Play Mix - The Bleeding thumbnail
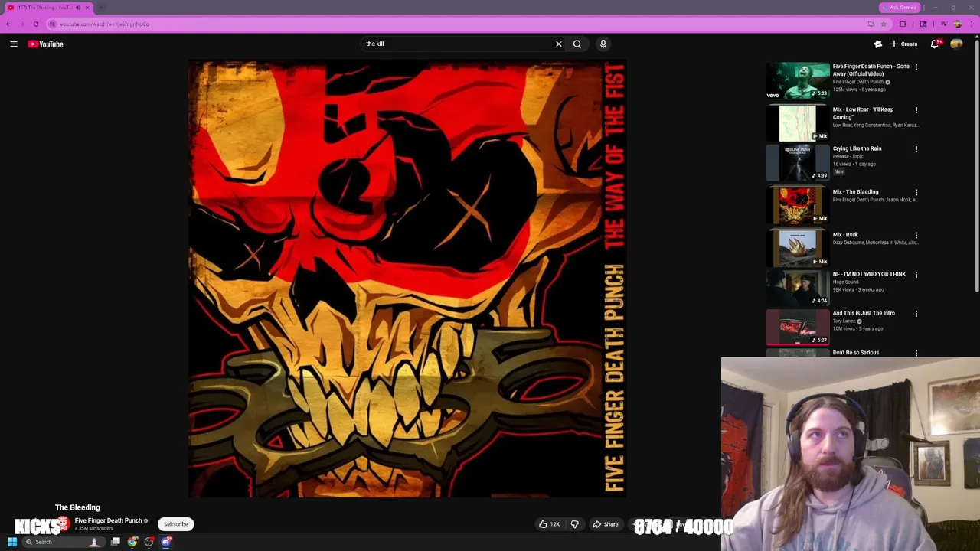The image size is (980, 551). pyautogui.click(x=797, y=205)
